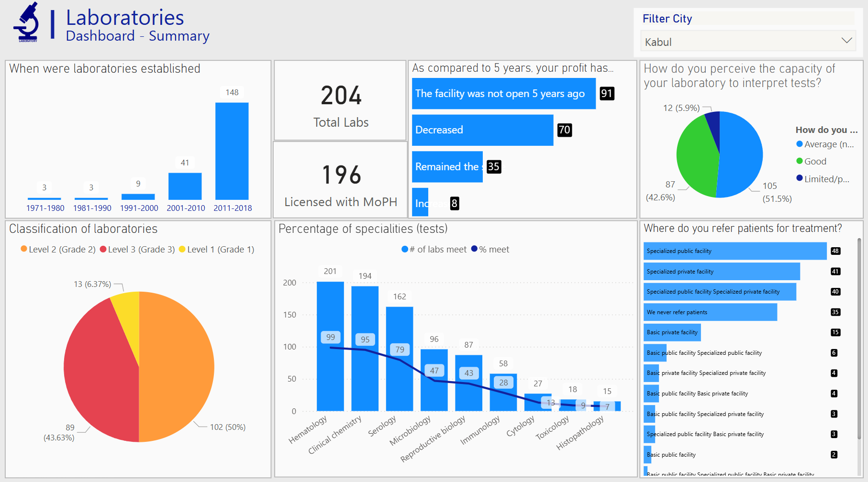Select the 2001-2010 bar in established chart
This screenshot has height=482, width=868.
pos(185,186)
